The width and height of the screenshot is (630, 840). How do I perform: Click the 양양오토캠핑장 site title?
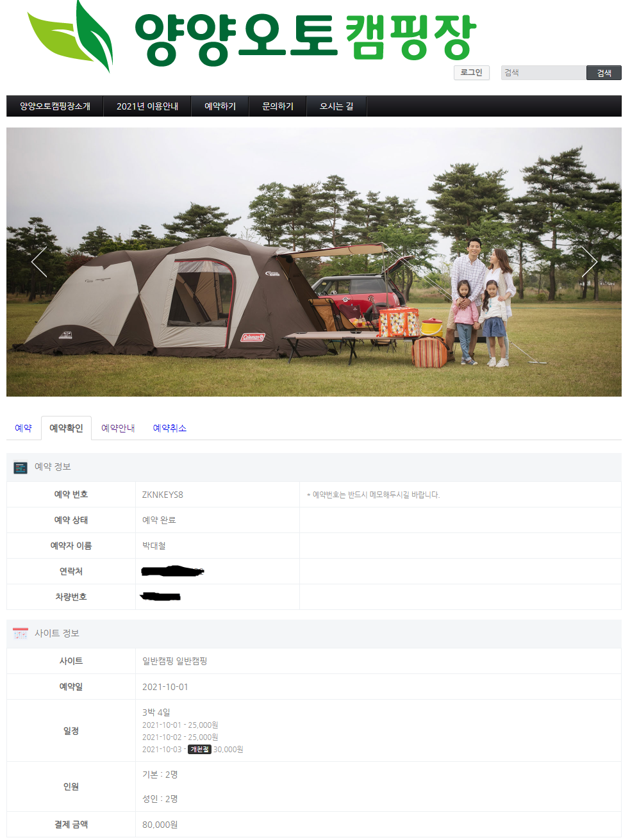[x=306, y=38]
